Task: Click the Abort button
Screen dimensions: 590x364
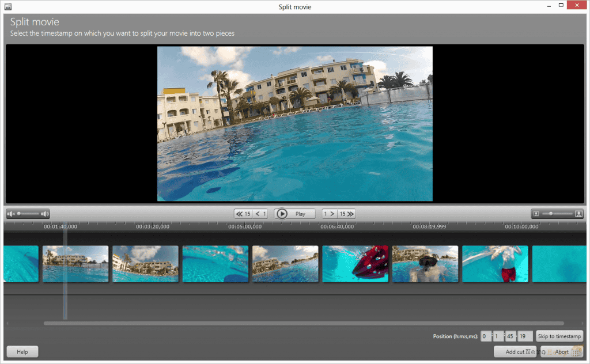Action: tap(561, 351)
